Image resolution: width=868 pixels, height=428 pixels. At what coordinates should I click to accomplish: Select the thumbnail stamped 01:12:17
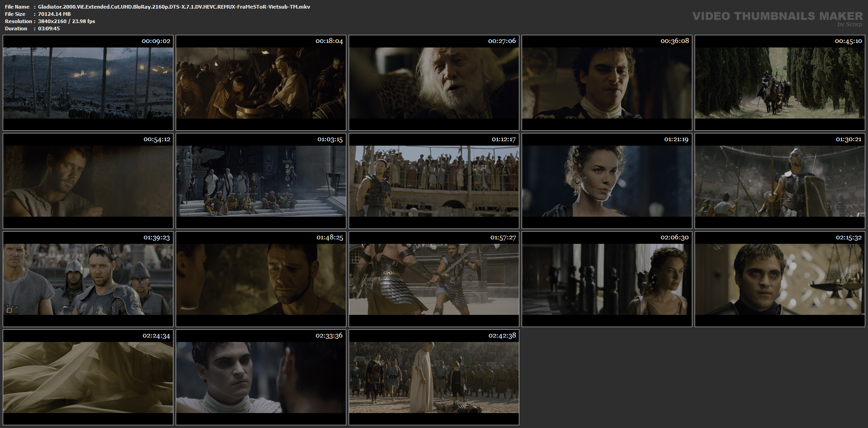click(434, 181)
